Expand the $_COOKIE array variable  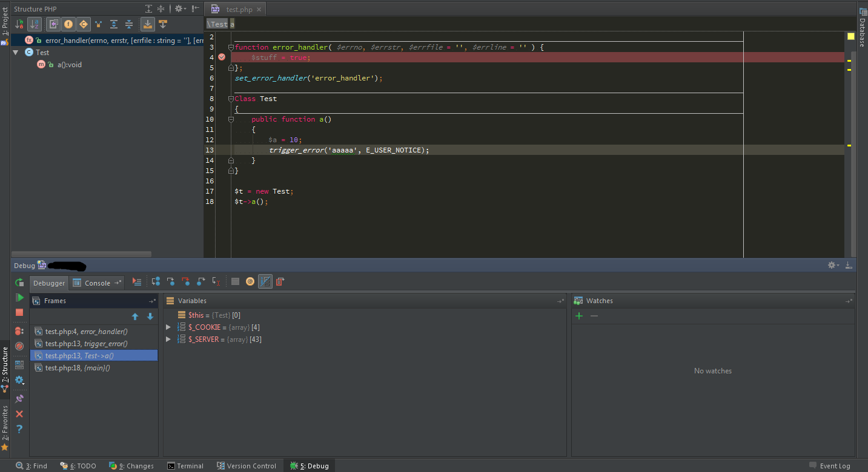pyautogui.click(x=168, y=327)
